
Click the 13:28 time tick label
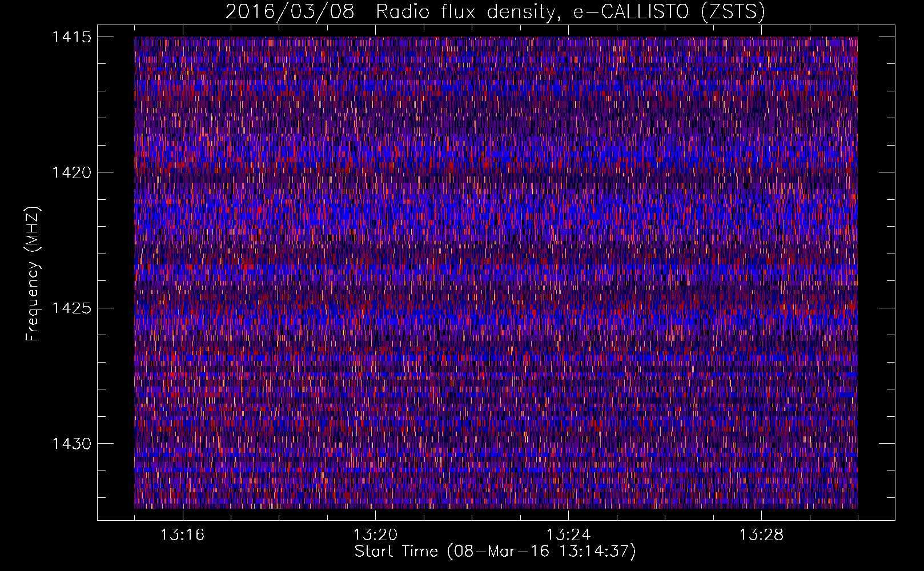click(x=761, y=535)
